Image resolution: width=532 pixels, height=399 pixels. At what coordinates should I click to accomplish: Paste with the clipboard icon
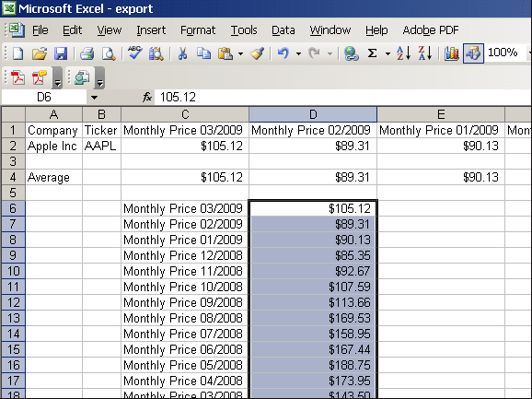pyautogui.click(x=226, y=53)
